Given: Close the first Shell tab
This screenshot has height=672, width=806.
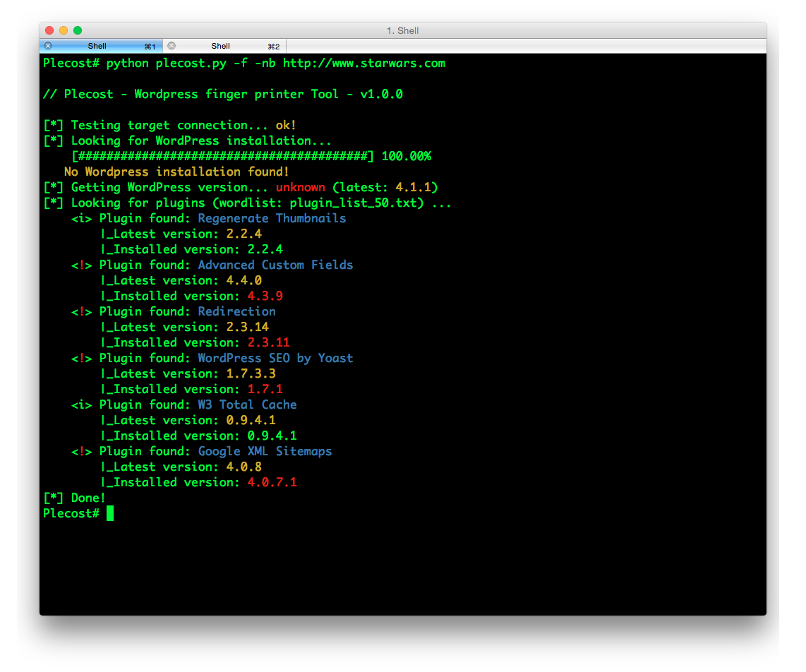Looking at the screenshot, I should tap(48, 46).
